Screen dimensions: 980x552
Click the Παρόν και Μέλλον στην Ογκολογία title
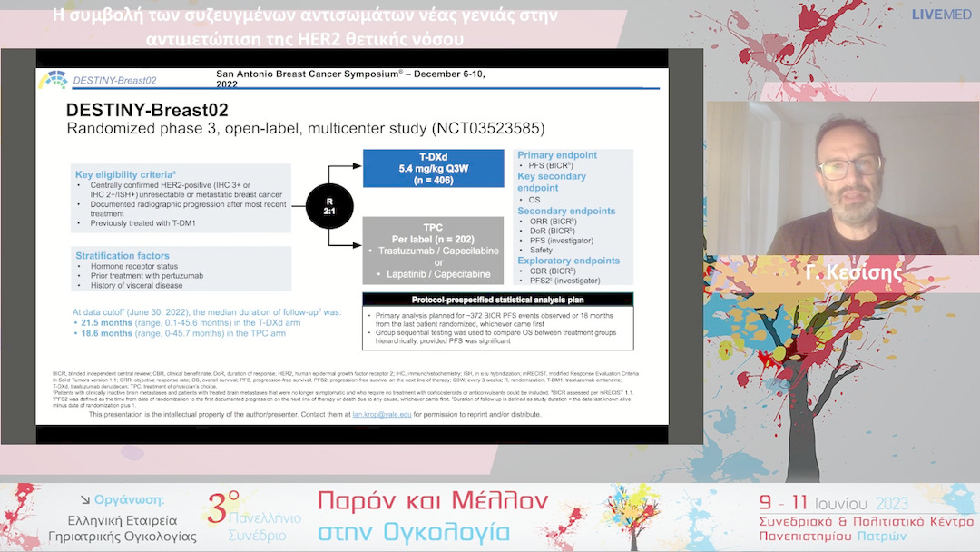[x=433, y=516]
